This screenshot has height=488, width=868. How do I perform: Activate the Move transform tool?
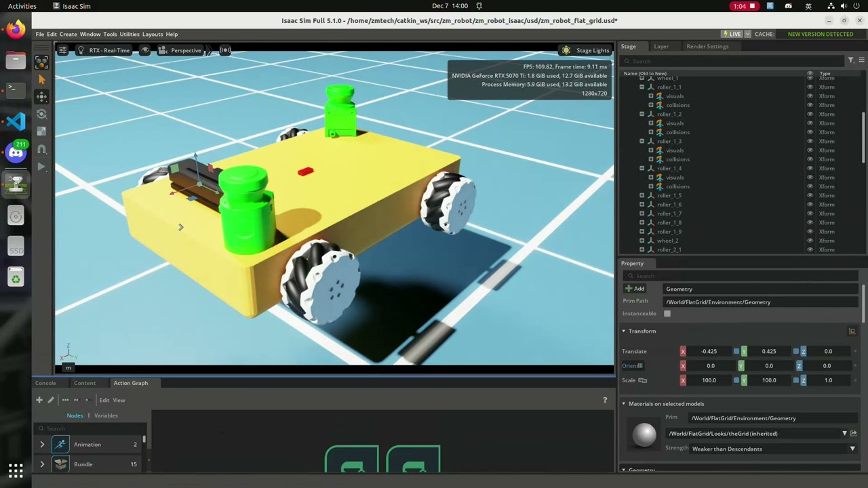(x=41, y=96)
